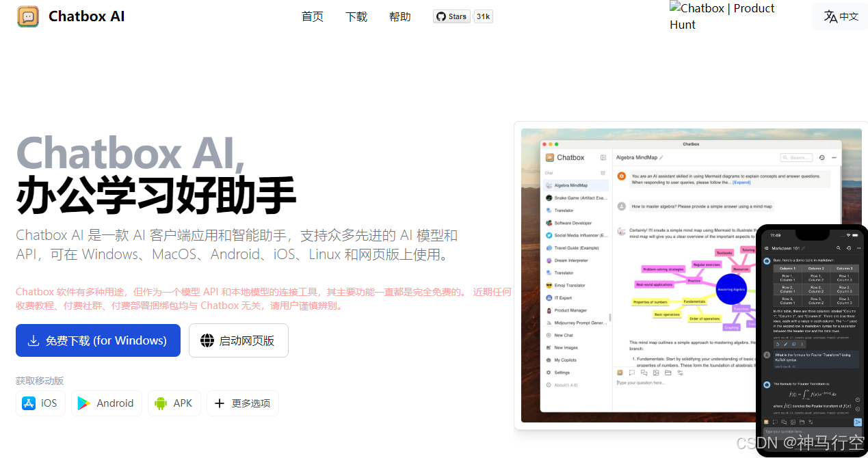Viewport: 868px width, 458px height.
Task: Open the 首页 navigation item
Action: pyautogui.click(x=313, y=16)
